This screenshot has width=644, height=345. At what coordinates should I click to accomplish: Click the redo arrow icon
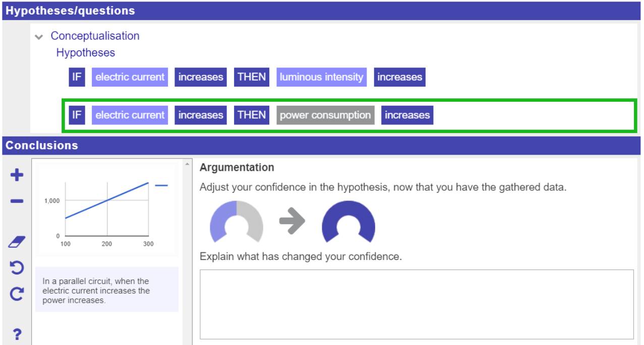(x=17, y=294)
